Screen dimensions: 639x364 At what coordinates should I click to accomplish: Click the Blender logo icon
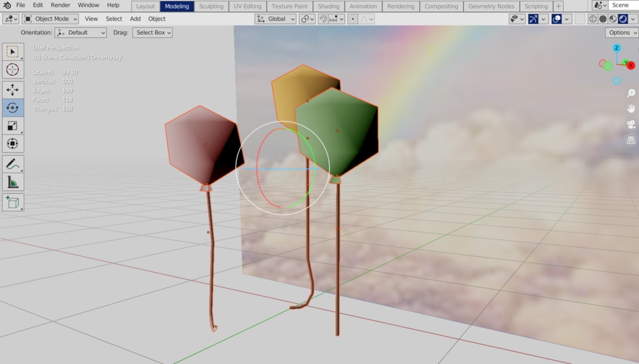coord(7,5)
